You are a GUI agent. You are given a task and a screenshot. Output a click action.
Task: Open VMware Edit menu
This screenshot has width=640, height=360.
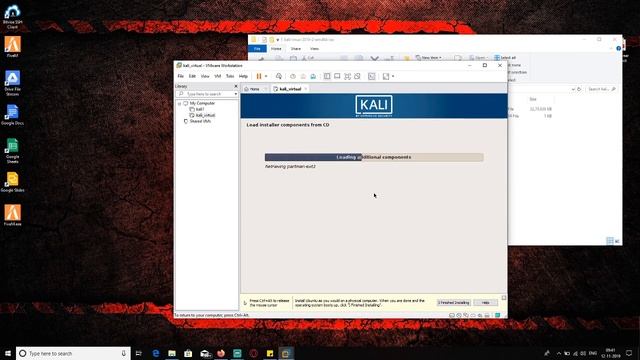(x=192, y=76)
